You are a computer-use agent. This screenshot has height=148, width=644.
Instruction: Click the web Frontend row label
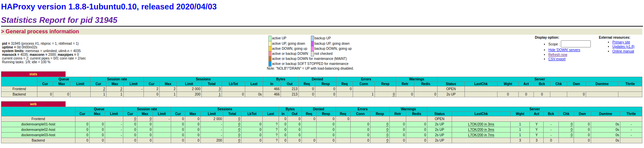pyautogui.click(x=38, y=119)
